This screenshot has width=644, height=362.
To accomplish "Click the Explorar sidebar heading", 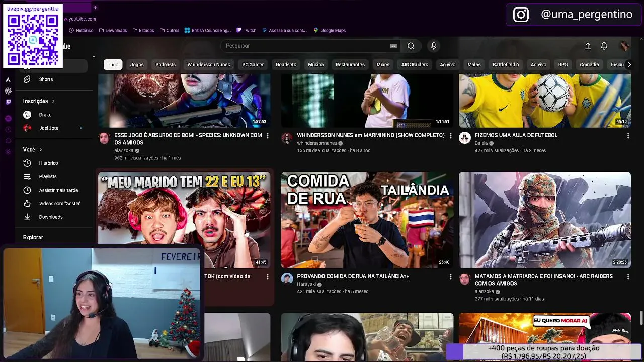I will point(33,237).
